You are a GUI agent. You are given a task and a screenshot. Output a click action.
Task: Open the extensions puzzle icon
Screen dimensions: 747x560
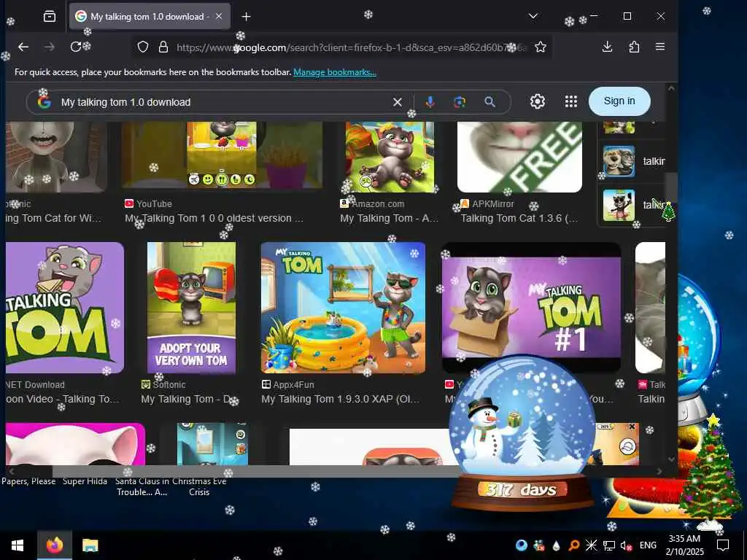(x=634, y=47)
